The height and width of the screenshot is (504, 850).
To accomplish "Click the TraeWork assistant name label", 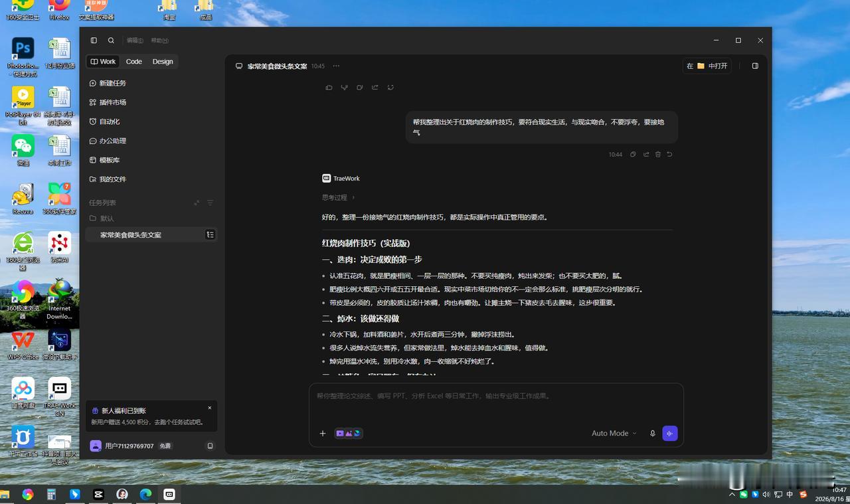I will (346, 178).
